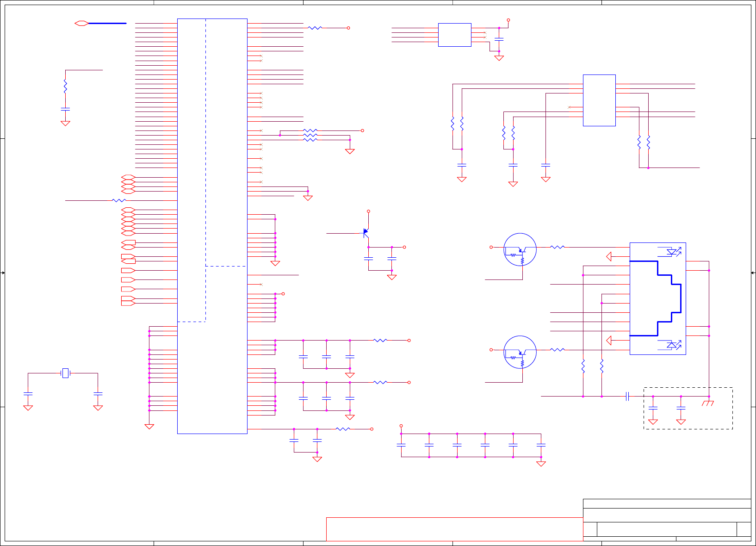Image resolution: width=756 pixels, height=546 pixels.
Task: Click the red off-page connector at top left
Action: 81,23
